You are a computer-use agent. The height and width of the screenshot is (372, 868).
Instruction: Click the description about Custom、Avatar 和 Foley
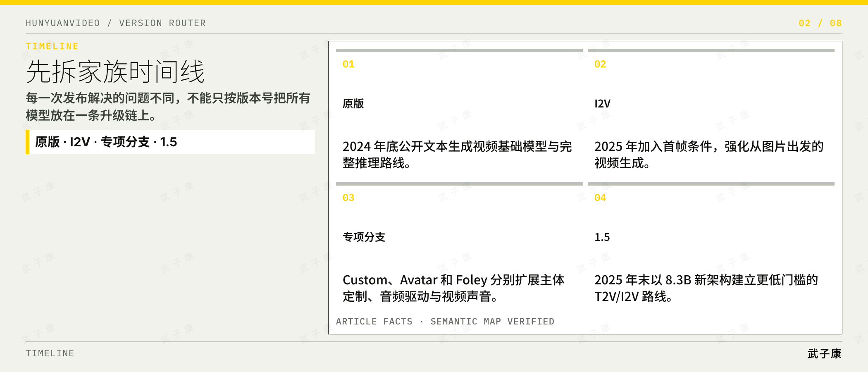coord(453,288)
